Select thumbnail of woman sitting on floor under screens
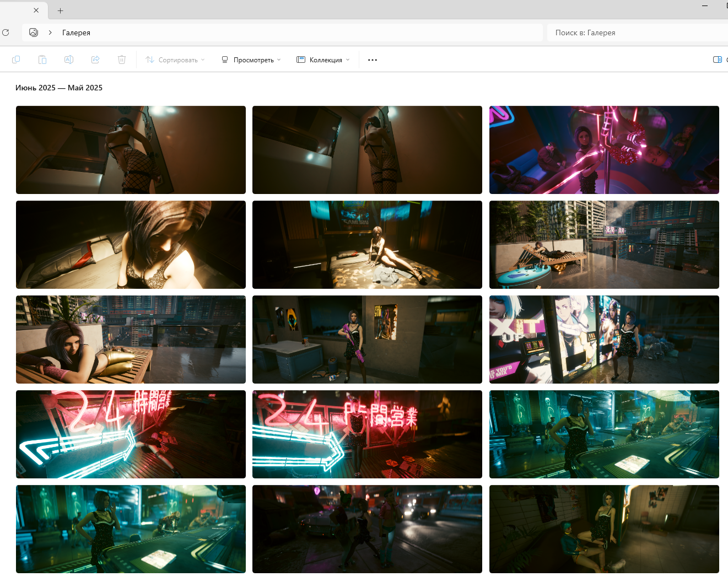Viewport: 728px width, 582px height. click(367, 245)
